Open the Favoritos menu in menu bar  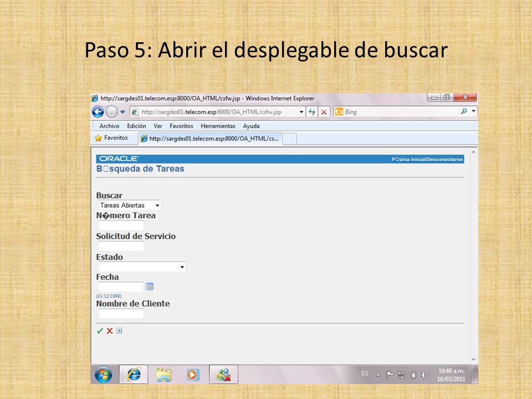pos(181,126)
